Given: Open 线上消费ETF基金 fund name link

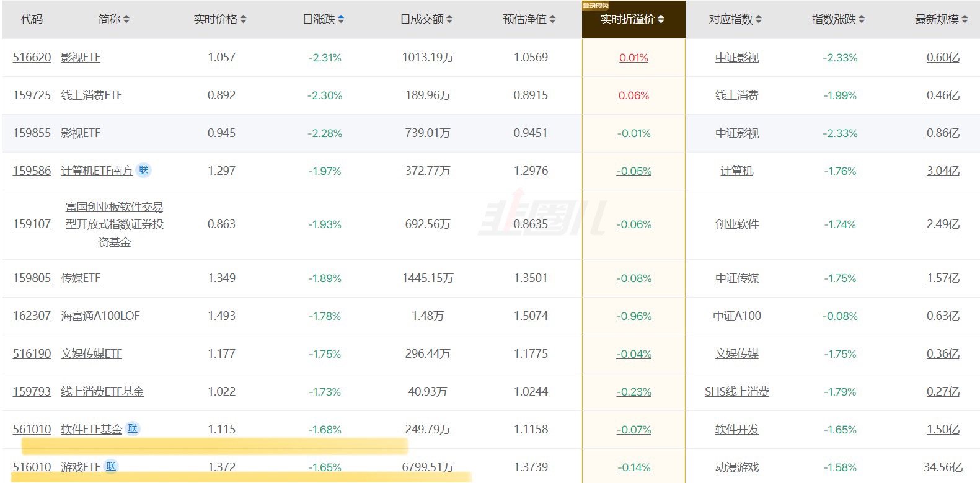Looking at the screenshot, I should (102, 392).
